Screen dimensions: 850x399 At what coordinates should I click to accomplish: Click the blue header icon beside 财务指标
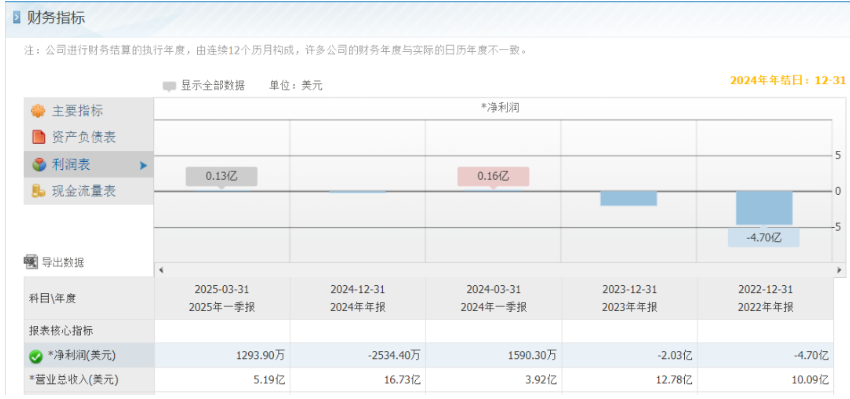click(16, 18)
